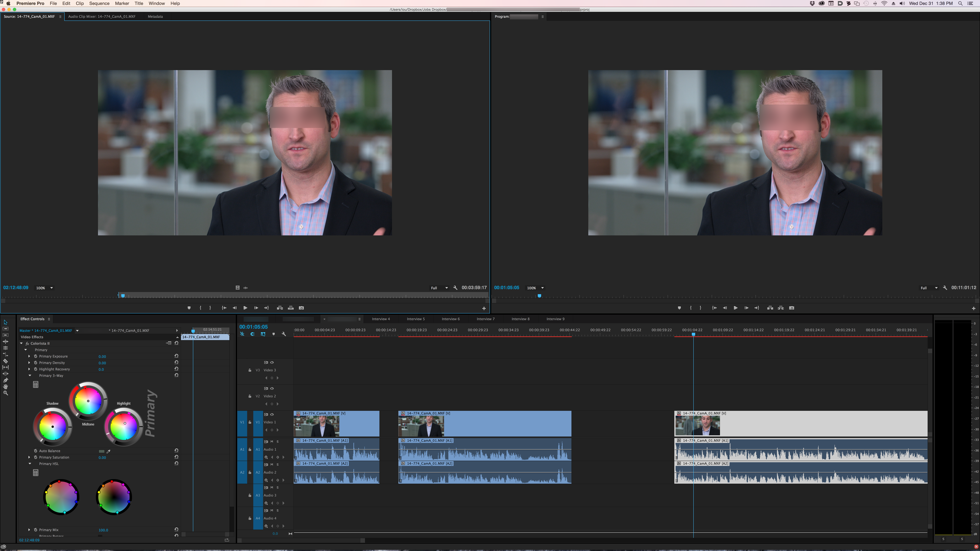Select the Selection tool arrow
This screenshot has height=551, width=980.
(x=5, y=322)
